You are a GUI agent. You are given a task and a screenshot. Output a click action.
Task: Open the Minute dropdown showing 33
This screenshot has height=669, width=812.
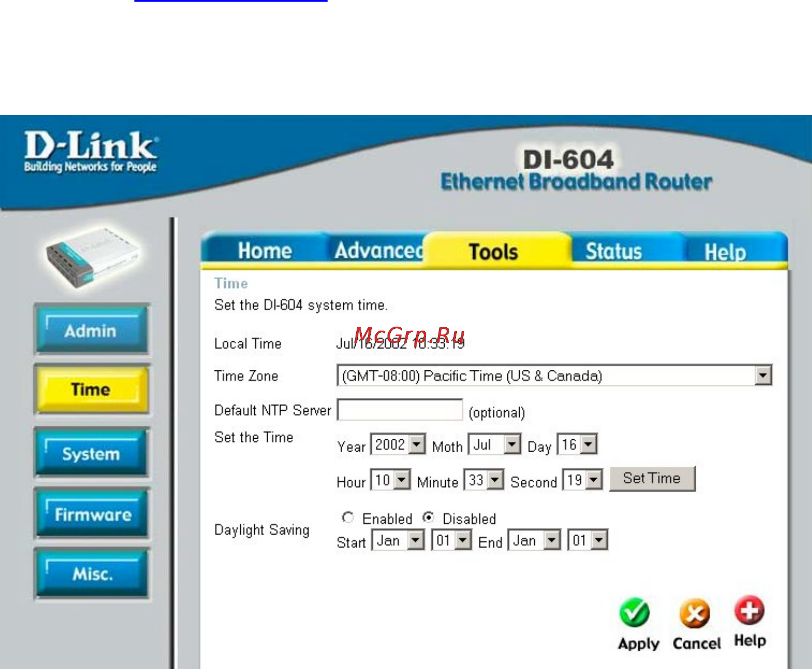tap(484, 480)
